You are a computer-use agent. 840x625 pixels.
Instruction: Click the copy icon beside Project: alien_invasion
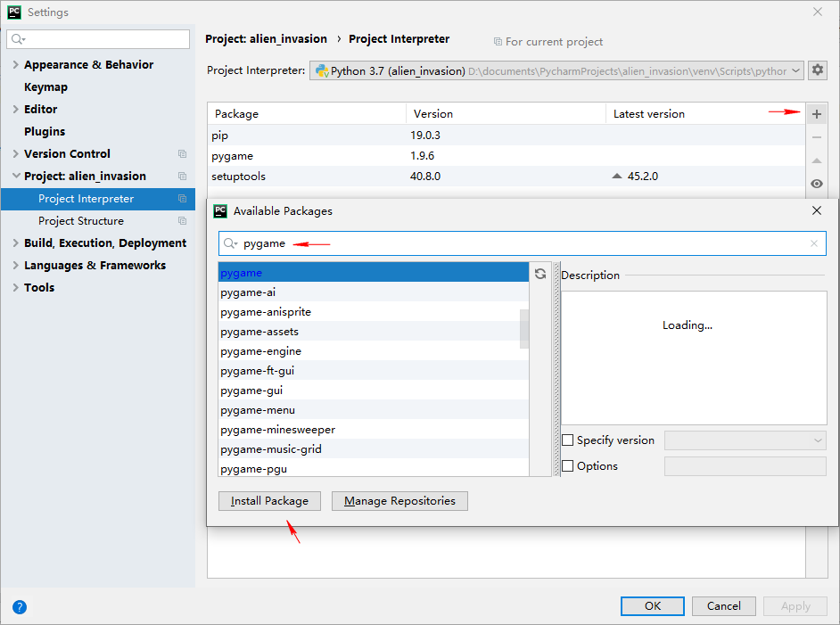tap(182, 177)
